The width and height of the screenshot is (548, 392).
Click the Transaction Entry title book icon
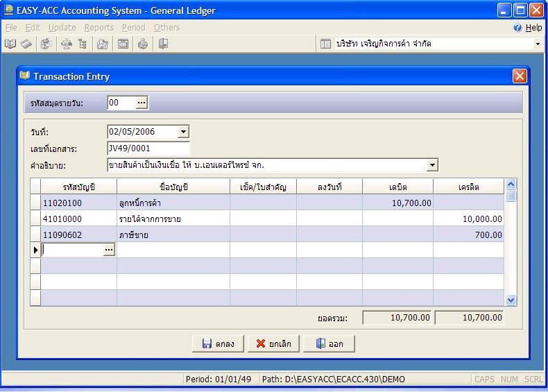[x=25, y=75]
